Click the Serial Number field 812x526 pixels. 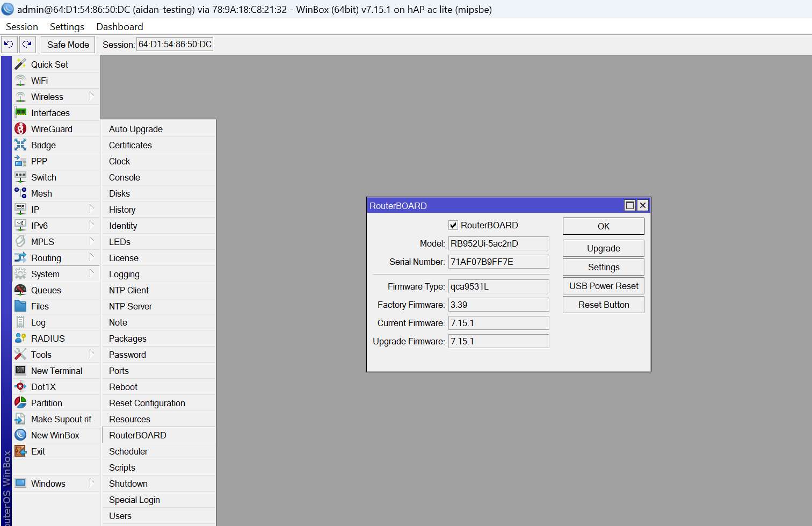click(499, 262)
